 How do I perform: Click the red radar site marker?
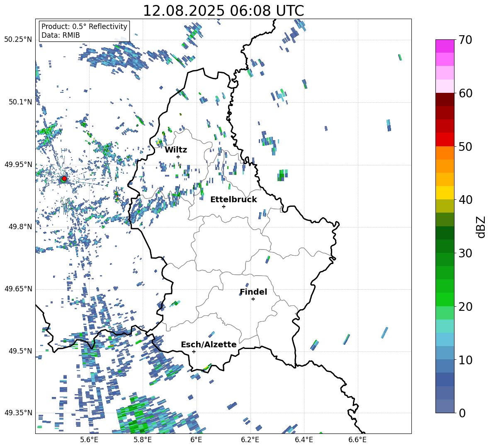click(64, 178)
